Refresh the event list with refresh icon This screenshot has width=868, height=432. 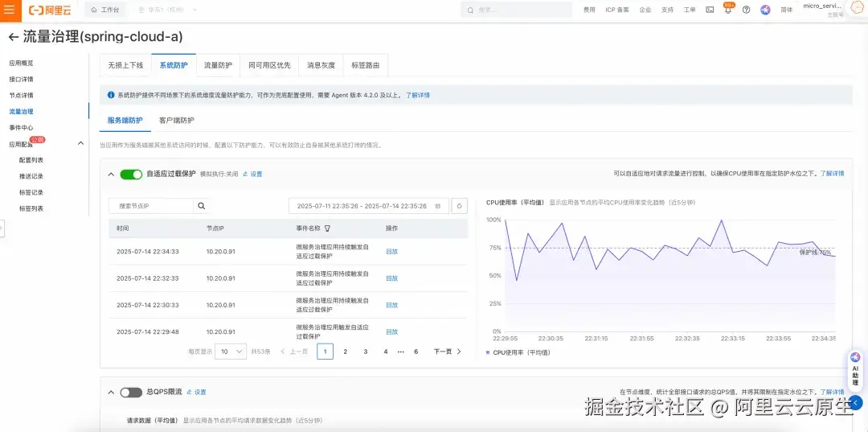click(460, 206)
